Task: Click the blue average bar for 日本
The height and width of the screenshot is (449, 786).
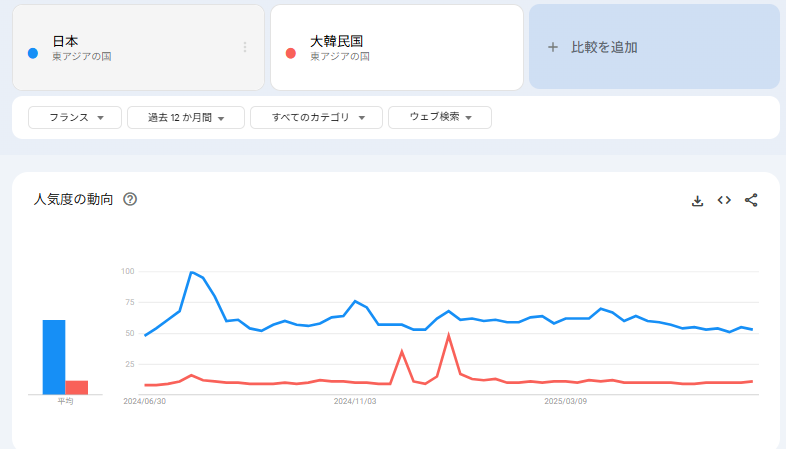Action: click(x=54, y=357)
